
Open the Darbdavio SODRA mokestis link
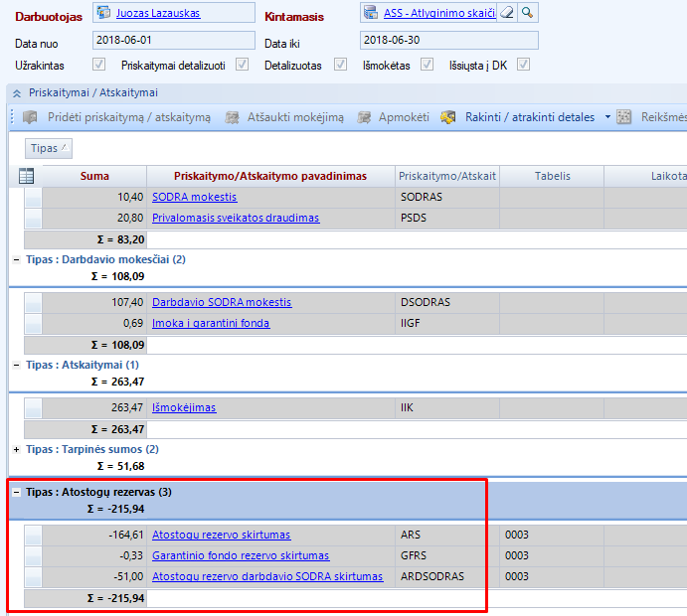(221, 302)
